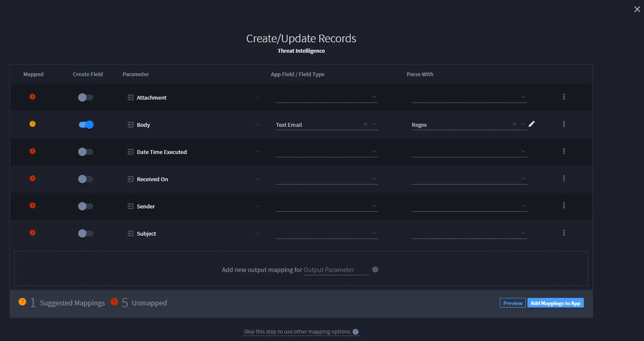Click the round add icon next to Output Parameter
644x341 pixels.
tap(375, 269)
